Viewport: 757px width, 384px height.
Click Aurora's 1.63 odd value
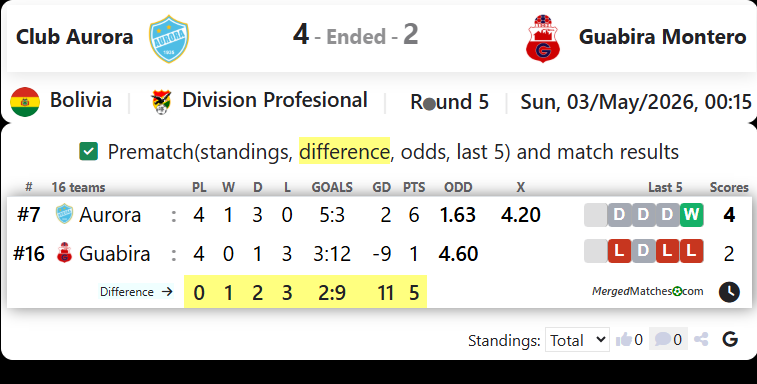(458, 215)
